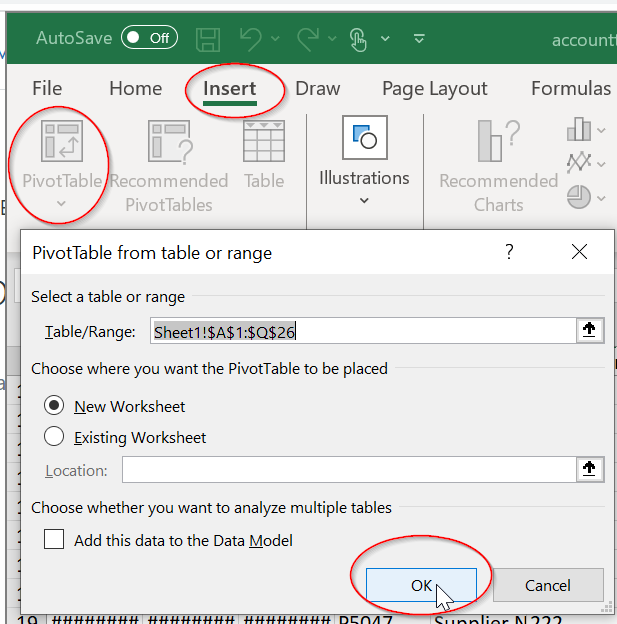The image size is (617, 624).
Task: Open the Pie or Doughnut Chart dropdown arrow
Action: tap(601, 198)
